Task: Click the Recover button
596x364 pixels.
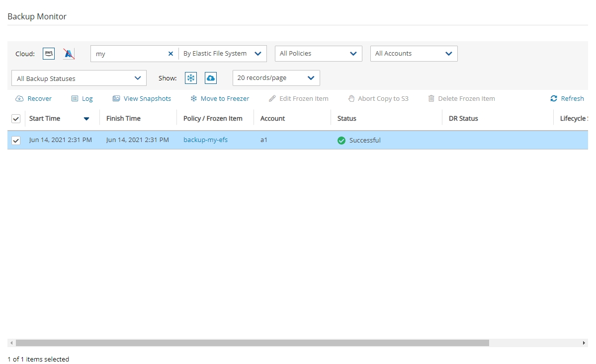Action: (x=34, y=99)
